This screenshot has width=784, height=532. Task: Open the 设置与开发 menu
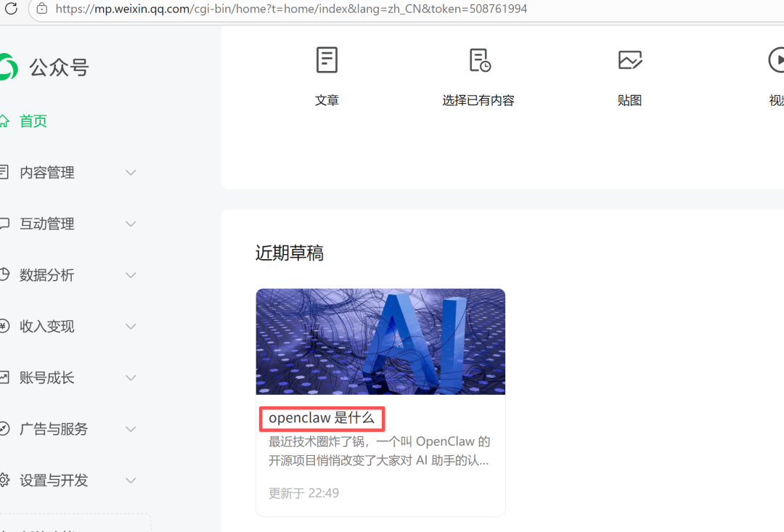[x=54, y=480]
